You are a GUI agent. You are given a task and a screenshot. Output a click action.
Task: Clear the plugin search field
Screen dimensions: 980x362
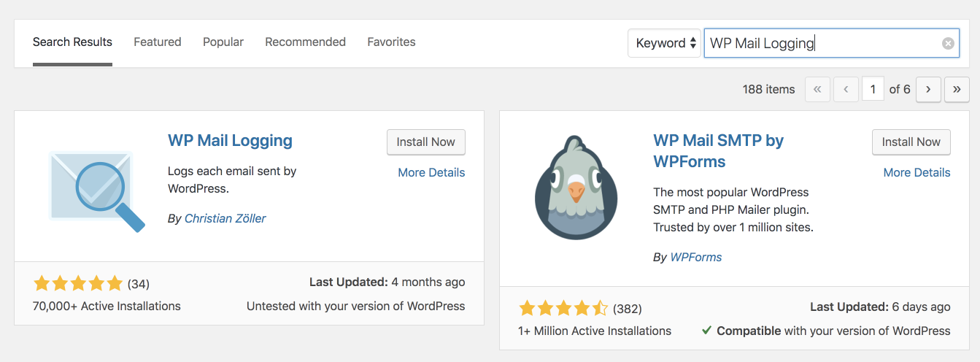(948, 44)
